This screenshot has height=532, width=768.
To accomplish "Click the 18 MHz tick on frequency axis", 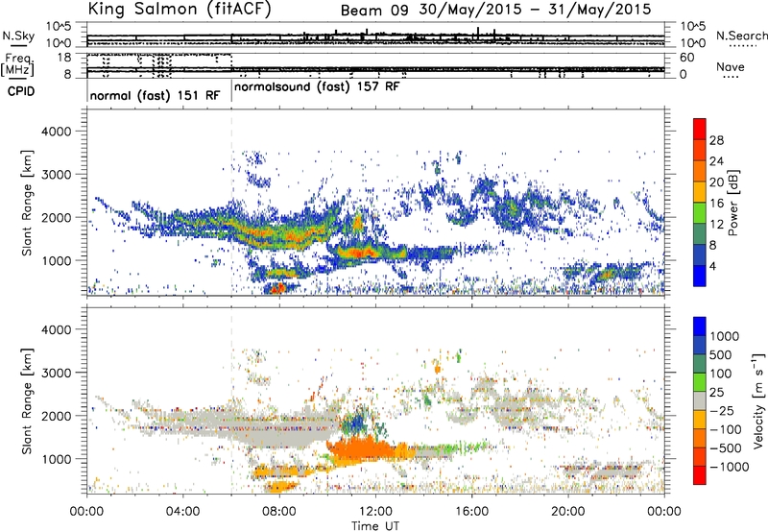I will click(64, 58).
